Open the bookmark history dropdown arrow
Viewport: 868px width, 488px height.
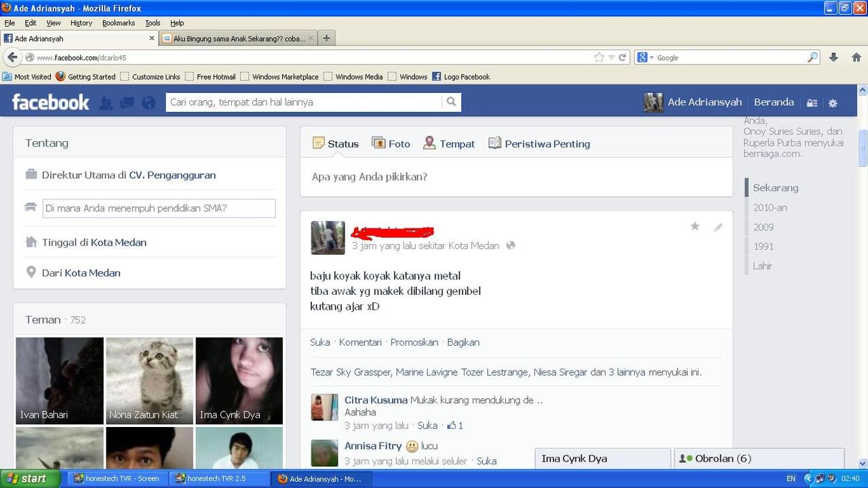(x=611, y=58)
